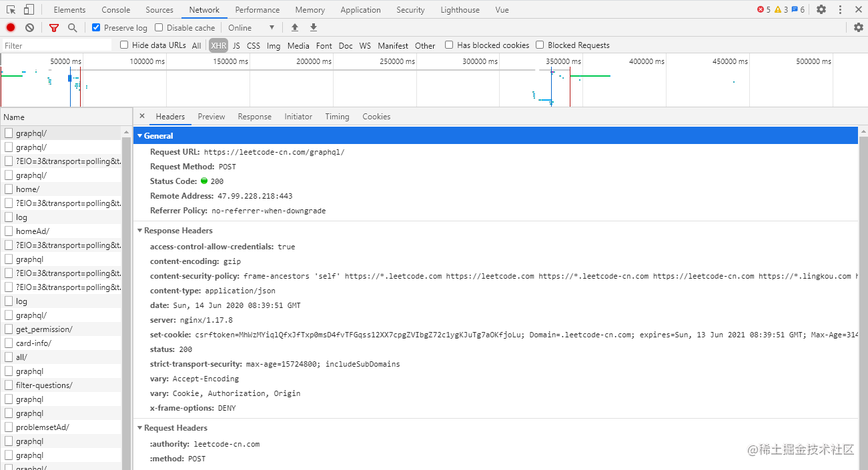Show the 5 errors counter
This screenshot has height=470, width=868.
tap(764, 9)
